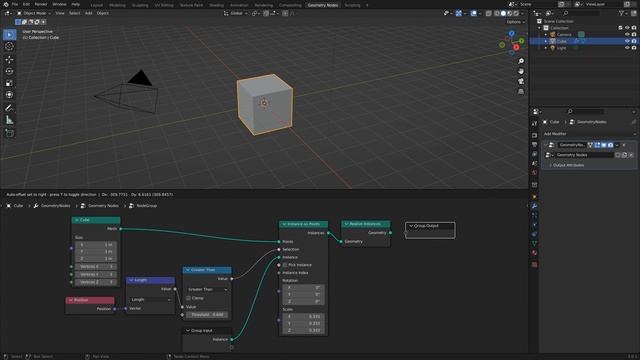Collapse the Instance on Points node
Image resolution: width=640 pixels, height=360 pixels.
tap(284, 224)
